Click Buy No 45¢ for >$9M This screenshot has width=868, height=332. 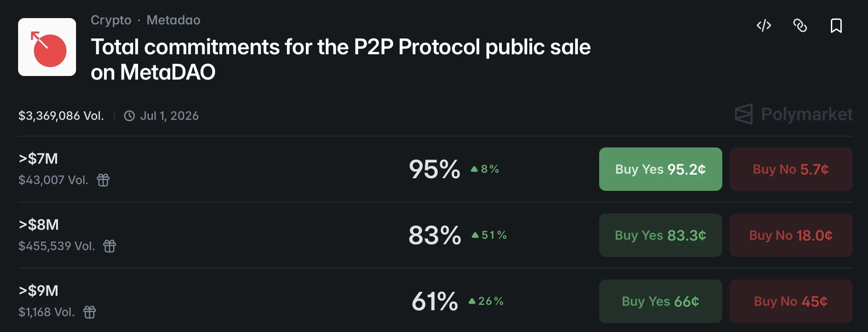(790, 301)
